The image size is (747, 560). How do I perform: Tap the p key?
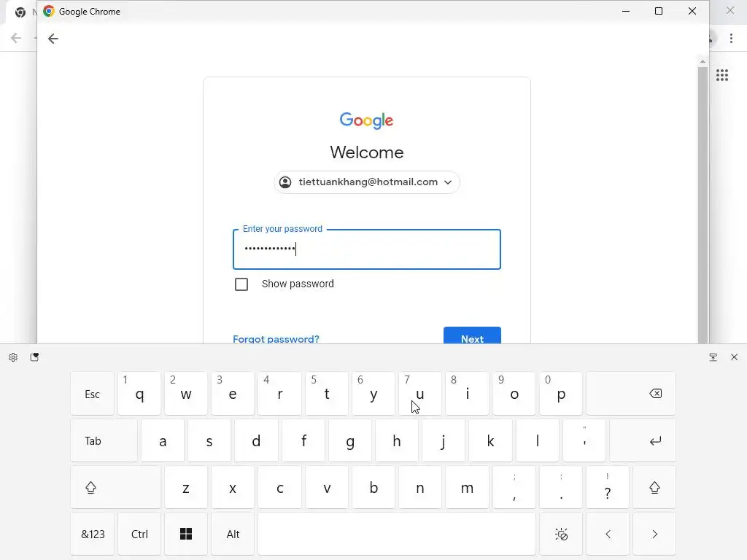pyautogui.click(x=561, y=393)
